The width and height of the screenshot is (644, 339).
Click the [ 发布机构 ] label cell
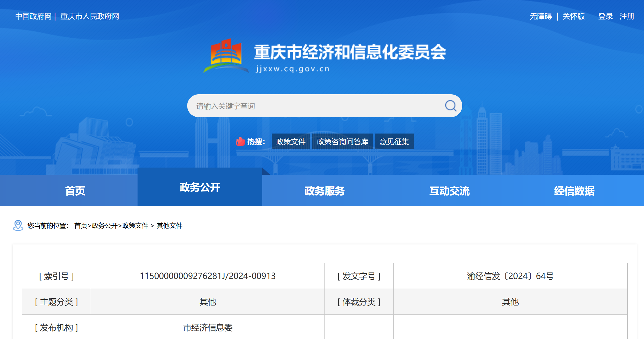coord(56,327)
